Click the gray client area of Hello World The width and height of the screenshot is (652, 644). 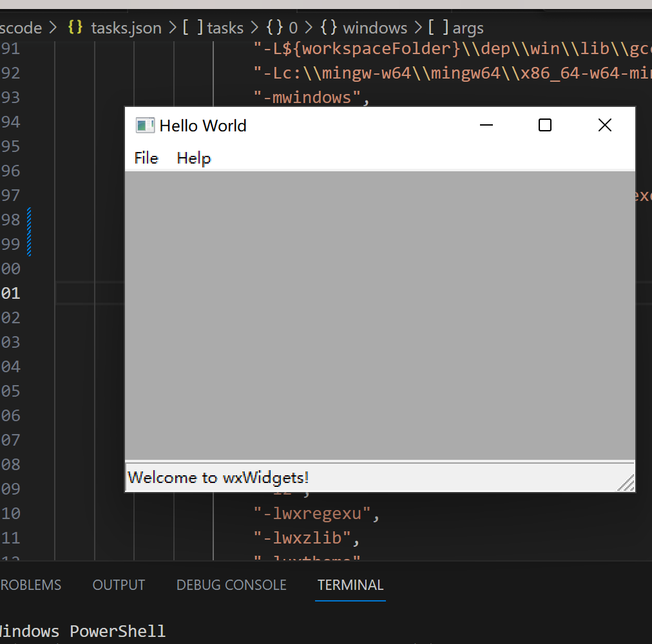(x=379, y=315)
